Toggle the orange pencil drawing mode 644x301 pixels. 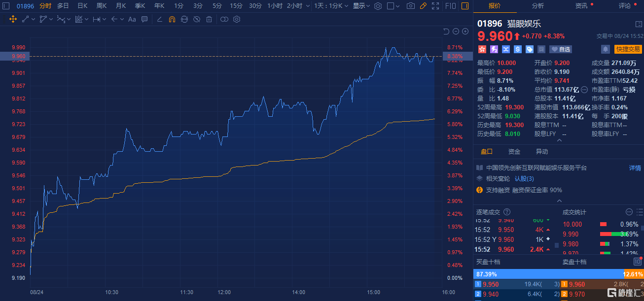pos(423,6)
